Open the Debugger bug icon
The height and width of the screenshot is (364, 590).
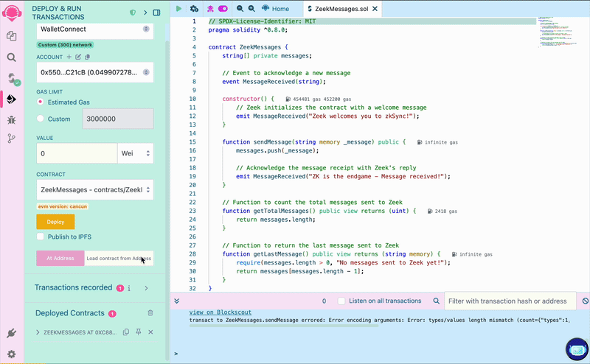tap(12, 119)
